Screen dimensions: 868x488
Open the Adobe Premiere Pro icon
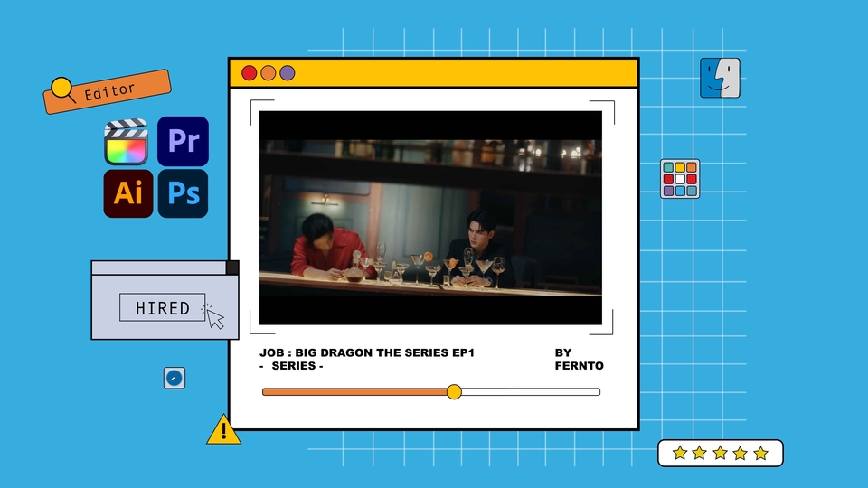coord(184,141)
